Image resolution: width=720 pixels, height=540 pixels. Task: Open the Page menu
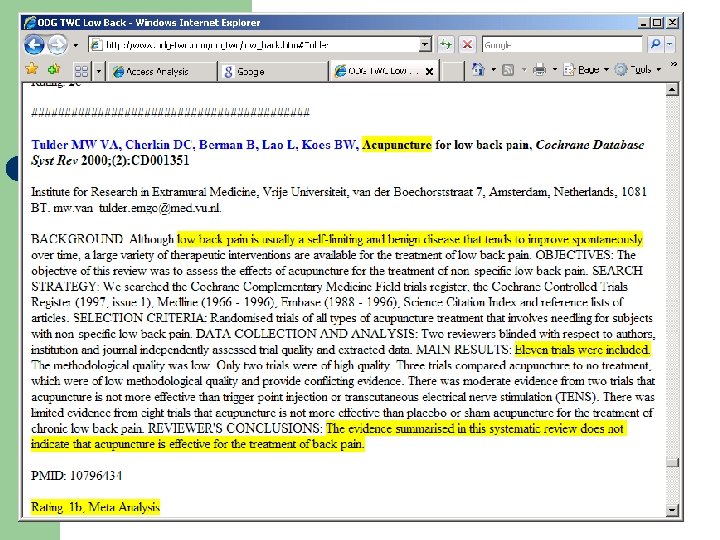585,70
